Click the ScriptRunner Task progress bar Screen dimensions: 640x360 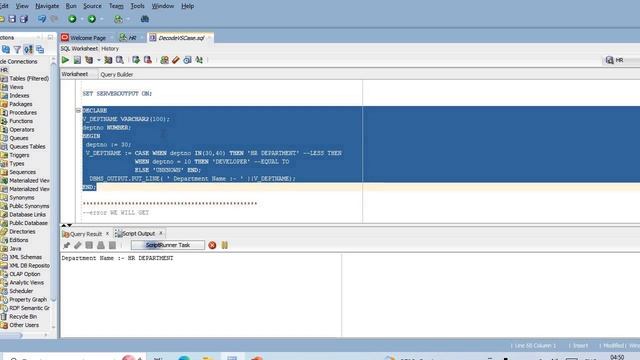pos(168,245)
